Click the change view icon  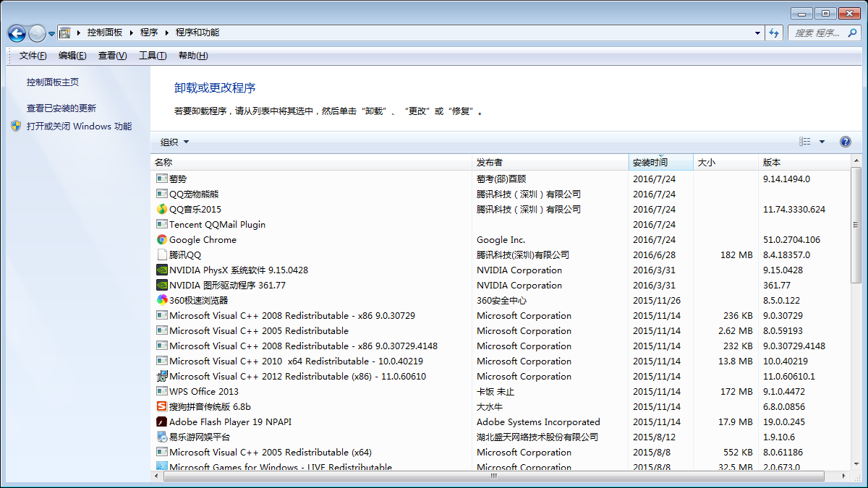pos(804,142)
